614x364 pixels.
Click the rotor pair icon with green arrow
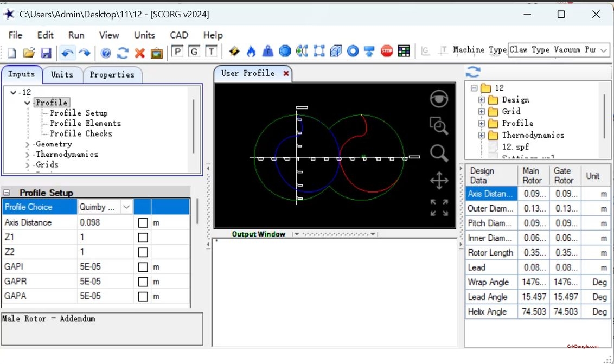(302, 51)
